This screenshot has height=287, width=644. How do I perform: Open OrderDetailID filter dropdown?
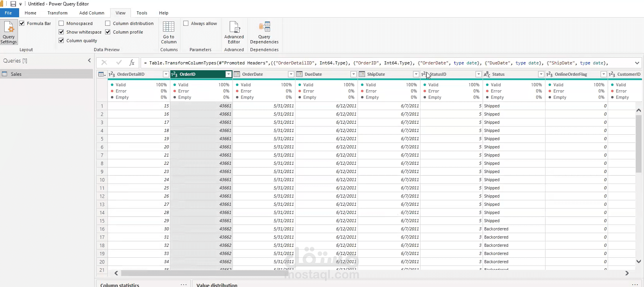(166, 74)
